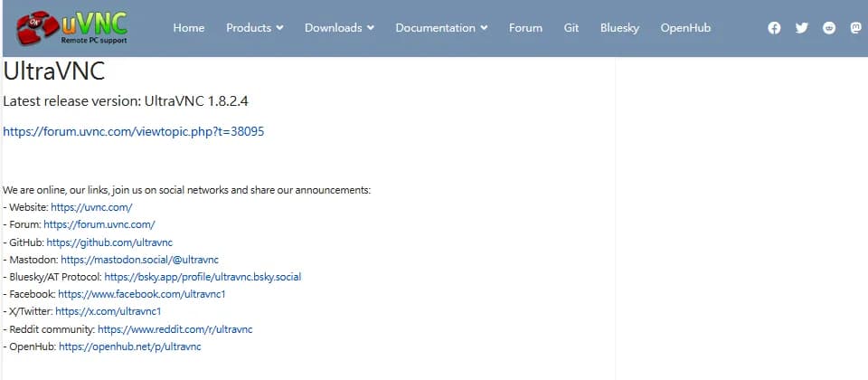The height and width of the screenshot is (380, 868).
Task: Open the Mastodon icon in header
Action: click(855, 28)
